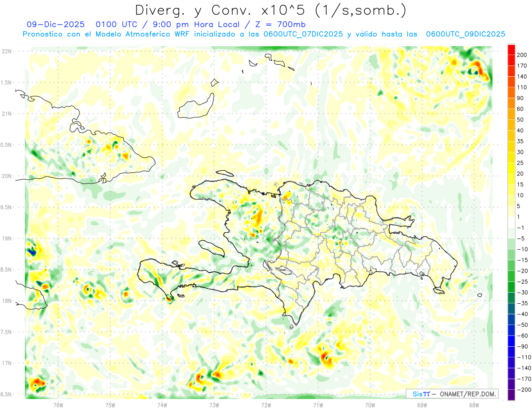Click the "9.5N" latitude label

(6, 207)
